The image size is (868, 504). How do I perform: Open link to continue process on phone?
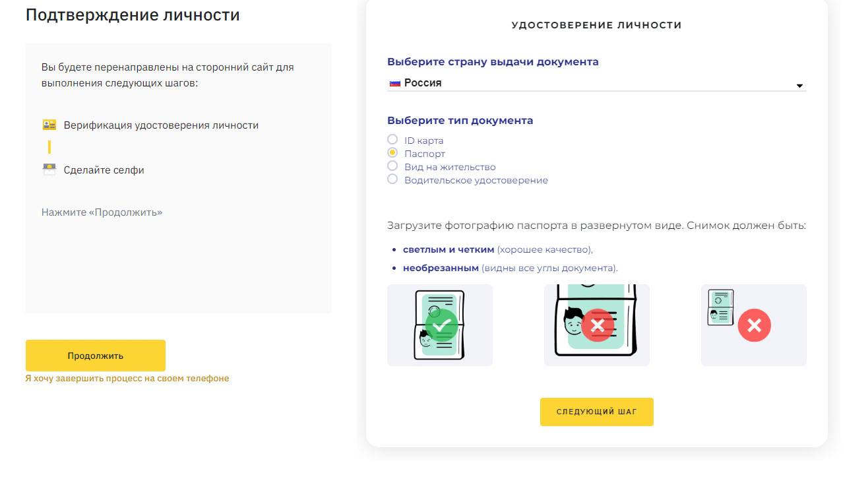tap(127, 378)
